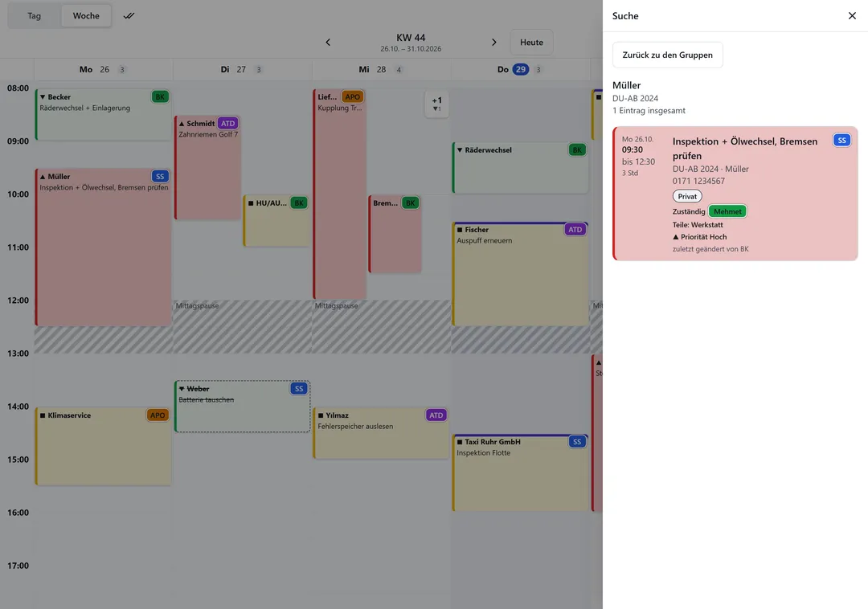Click the SS badge on the Müller calendar appointment
Image resolution: width=868 pixels, height=609 pixels.
point(160,177)
